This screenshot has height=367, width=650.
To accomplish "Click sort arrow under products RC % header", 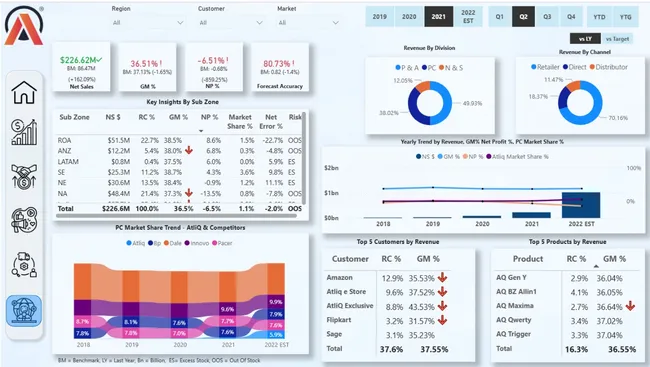I will click(x=596, y=266).
